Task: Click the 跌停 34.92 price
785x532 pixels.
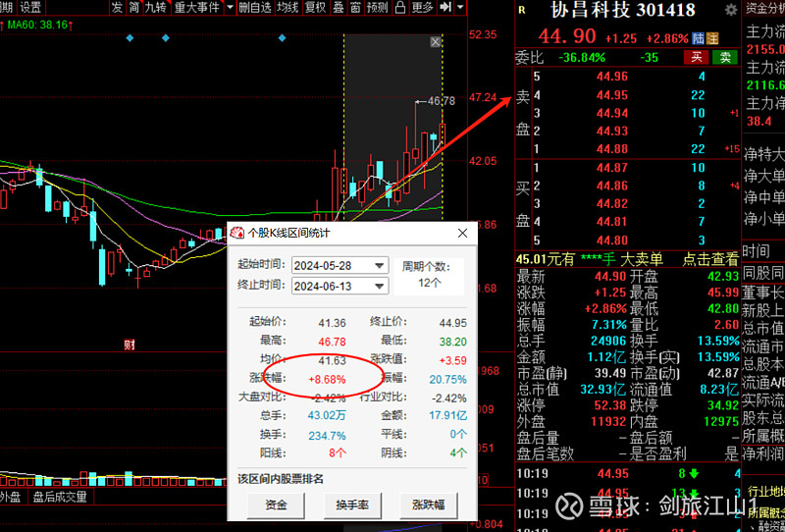Action: tap(723, 405)
